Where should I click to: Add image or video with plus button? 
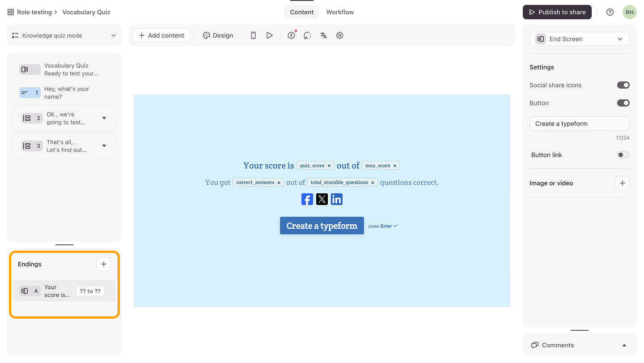click(x=623, y=183)
